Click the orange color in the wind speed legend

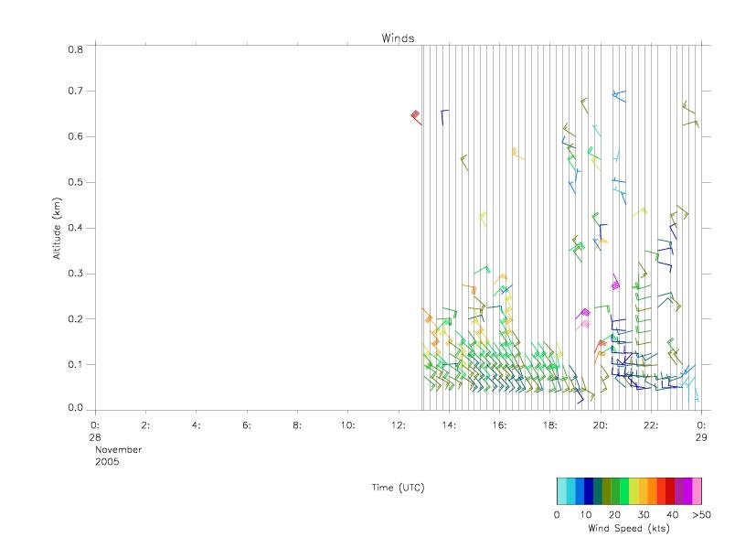(652, 491)
